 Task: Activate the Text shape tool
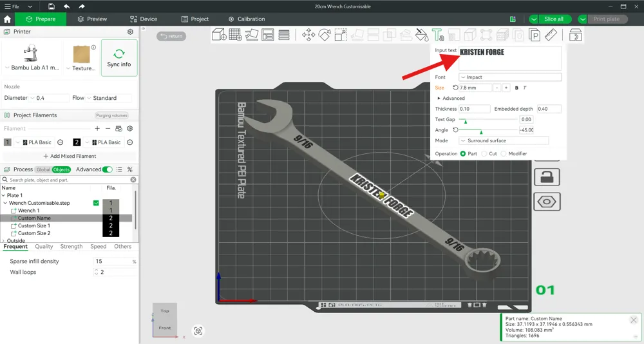point(438,35)
